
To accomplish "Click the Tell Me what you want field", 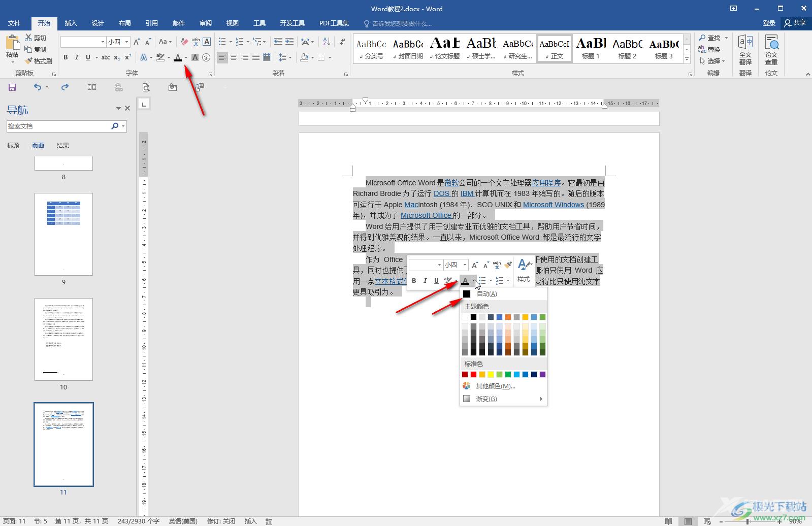I will [398, 23].
